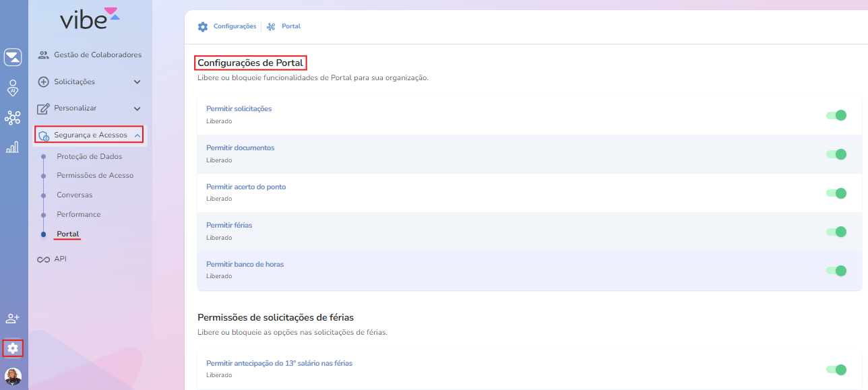
Task: Open the settings gear icon in left rail
Action: click(x=12, y=348)
